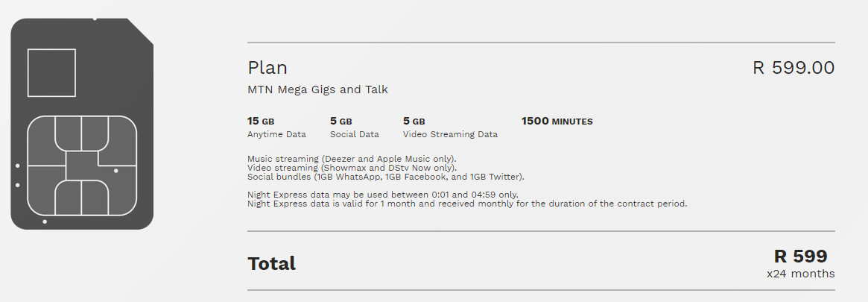Click the Social Data label
The height and width of the screenshot is (302, 868).
click(x=355, y=134)
